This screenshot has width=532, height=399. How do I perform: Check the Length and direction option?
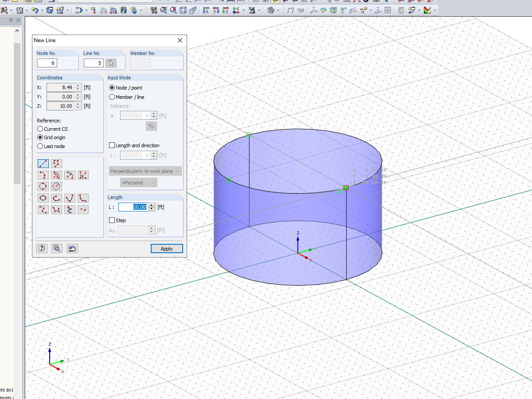[112, 145]
